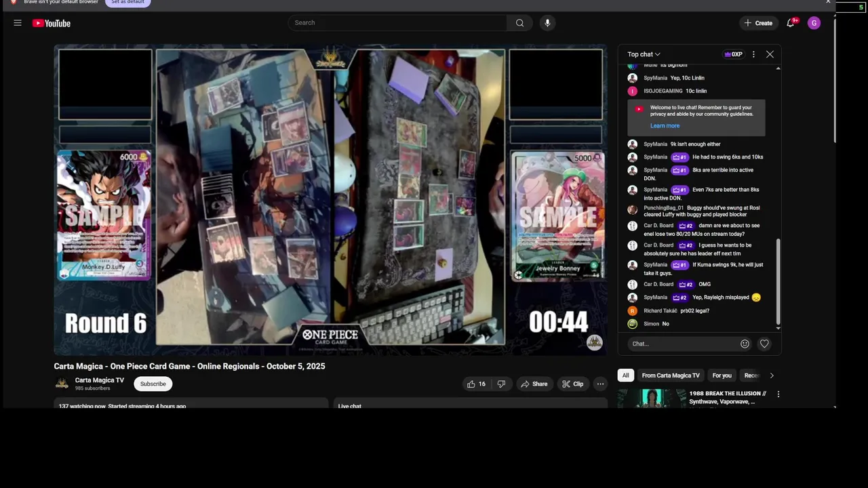Open the Carta Magica TV channel avatar
Viewport: 868px width, 488px height.
pyautogui.click(x=62, y=384)
